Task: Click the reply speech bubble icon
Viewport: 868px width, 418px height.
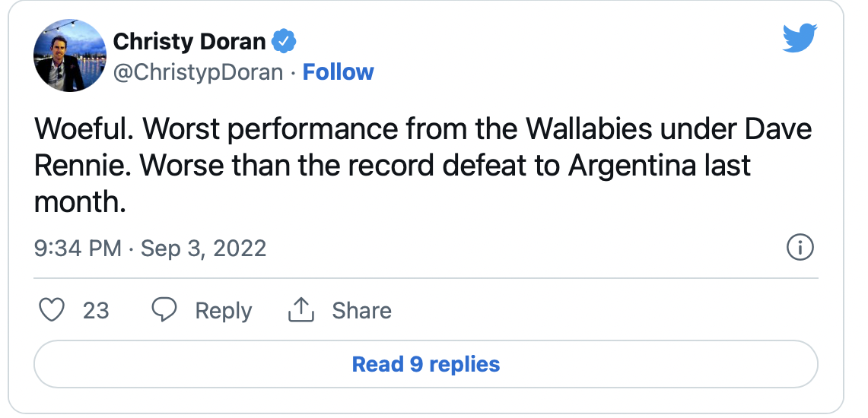Action: tap(164, 310)
